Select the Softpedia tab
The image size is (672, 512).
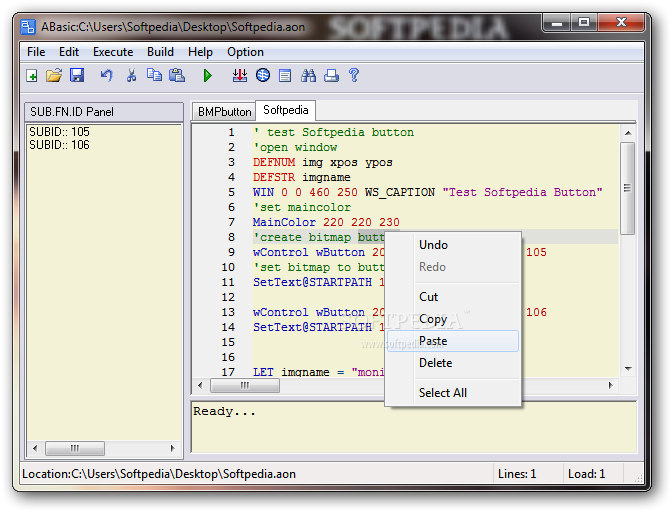coord(285,110)
